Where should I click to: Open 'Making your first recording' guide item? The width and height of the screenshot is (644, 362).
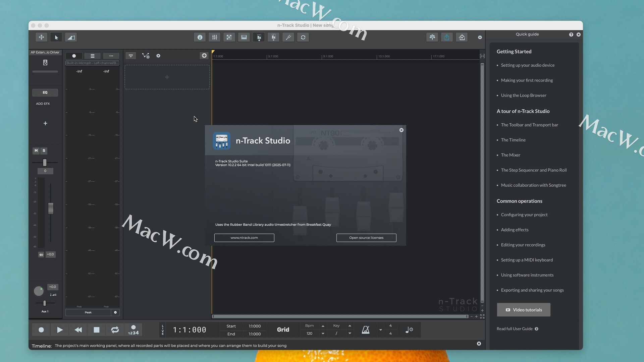pyautogui.click(x=527, y=80)
